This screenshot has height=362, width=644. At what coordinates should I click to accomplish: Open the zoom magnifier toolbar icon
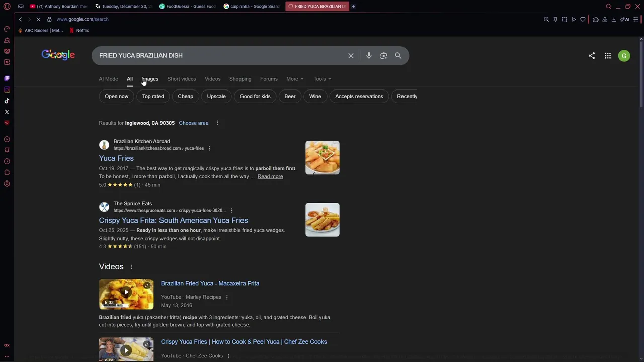(x=546, y=19)
